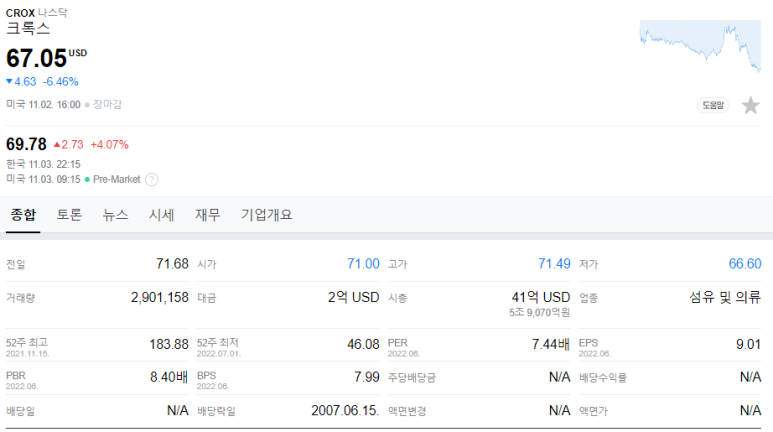Click the 저가 value 66.60

pos(745,264)
